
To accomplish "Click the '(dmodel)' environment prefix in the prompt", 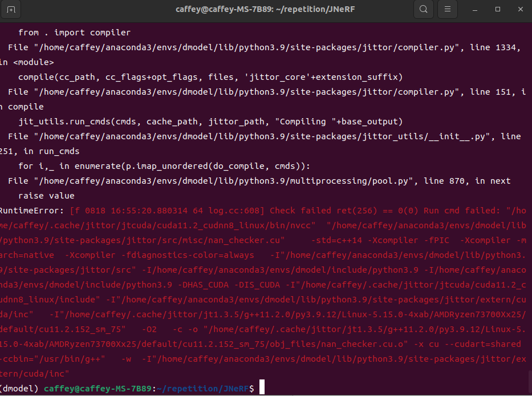I will [19, 389].
